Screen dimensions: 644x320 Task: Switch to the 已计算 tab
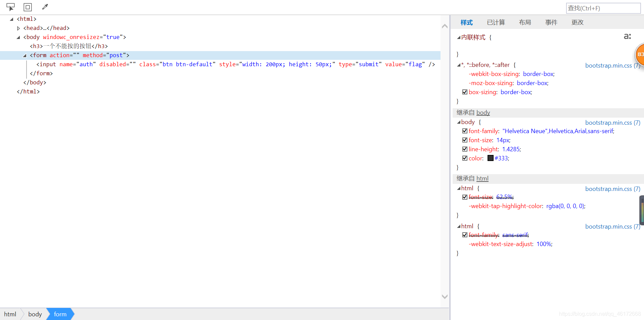tap(496, 23)
